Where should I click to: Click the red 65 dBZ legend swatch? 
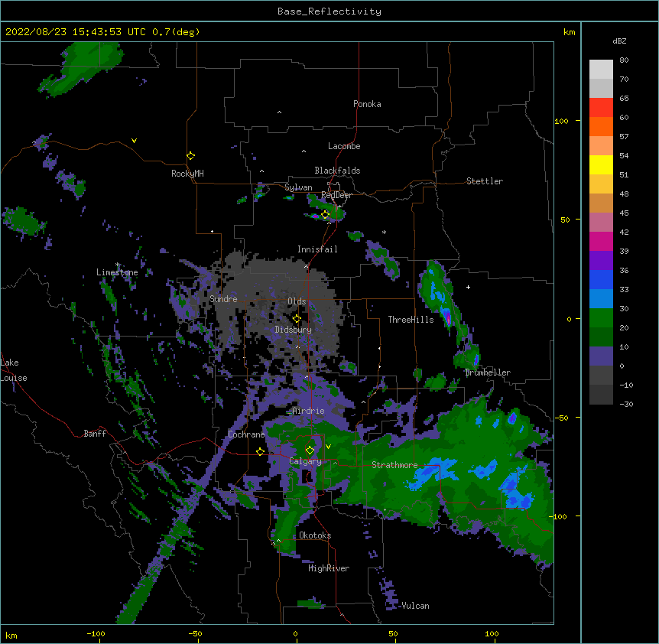[601, 107]
